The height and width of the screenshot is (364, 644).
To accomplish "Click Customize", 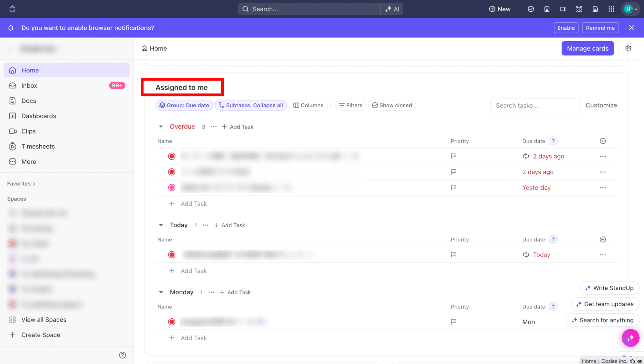I will coord(601,105).
